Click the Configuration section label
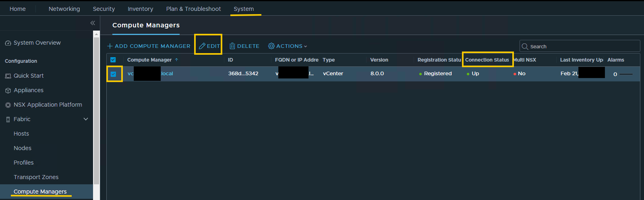Screen dimensions: 644x200 click(x=21, y=61)
